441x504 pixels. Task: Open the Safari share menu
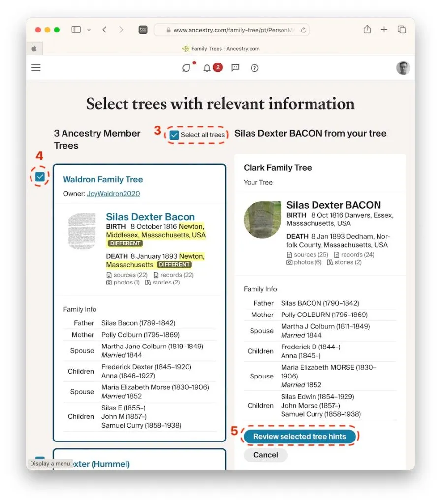(367, 30)
